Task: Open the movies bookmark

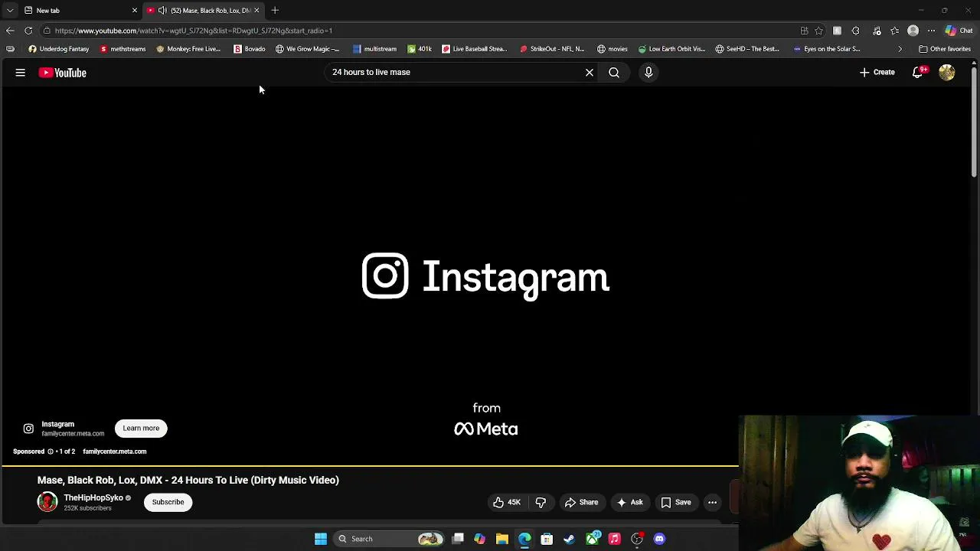Action: [612, 49]
